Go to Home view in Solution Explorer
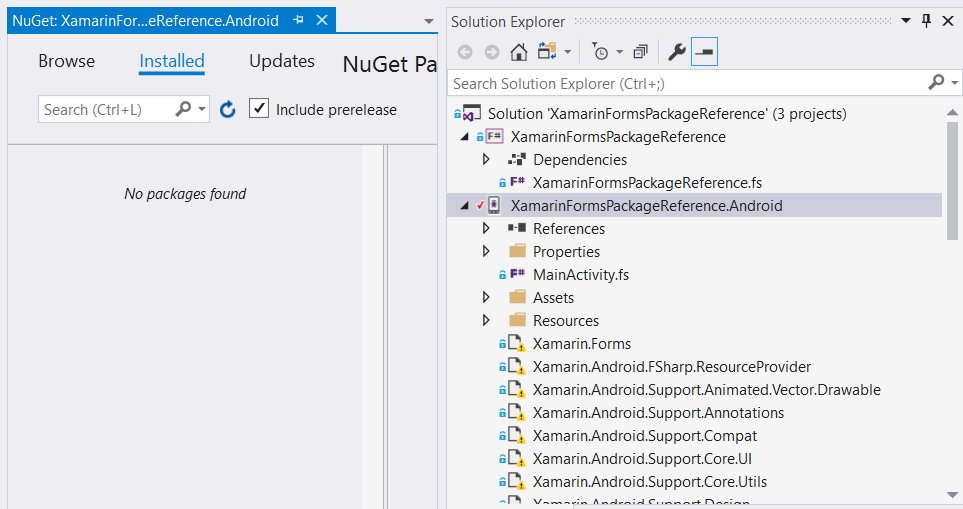This screenshot has width=963, height=509. point(519,52)
